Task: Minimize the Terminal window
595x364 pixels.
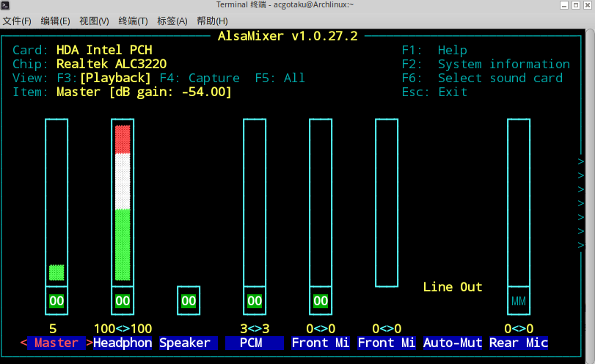Action: tap(564, 5)
